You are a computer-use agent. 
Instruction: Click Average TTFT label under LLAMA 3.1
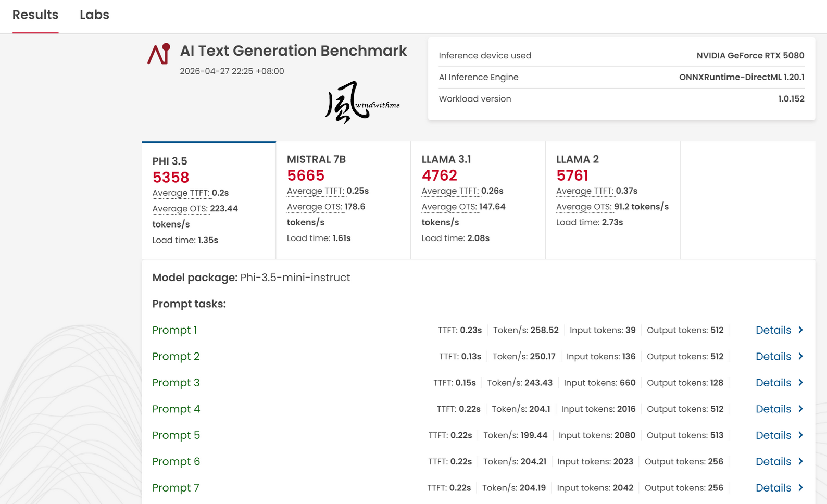pos(450,191)
